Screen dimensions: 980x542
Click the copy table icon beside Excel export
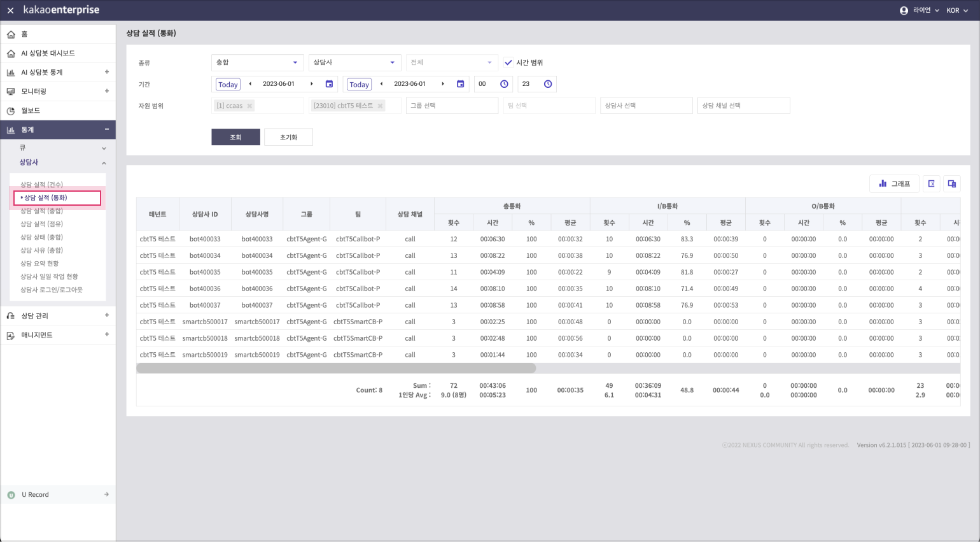coord(952,183)
